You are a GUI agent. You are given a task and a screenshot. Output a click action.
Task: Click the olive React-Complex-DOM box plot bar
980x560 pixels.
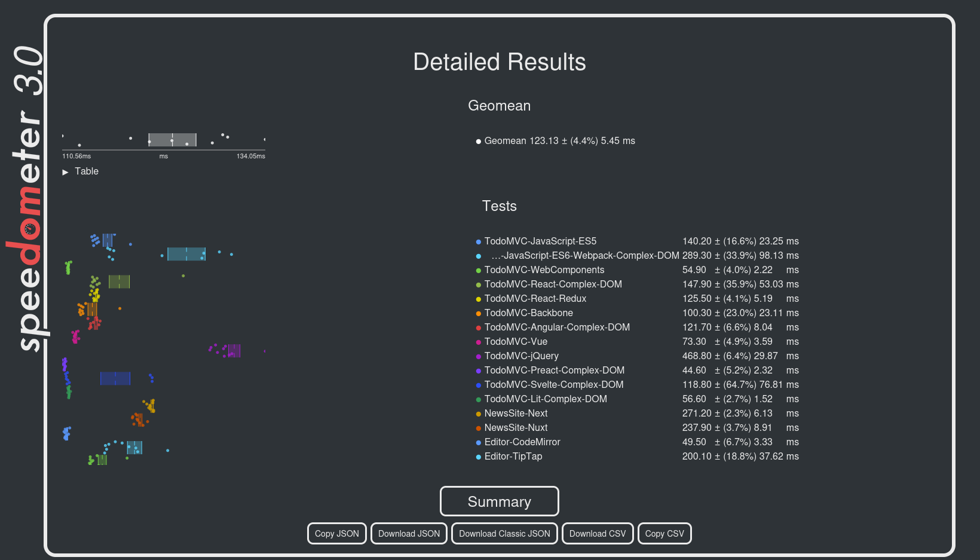pyautogui.click(x=120, y=281)
